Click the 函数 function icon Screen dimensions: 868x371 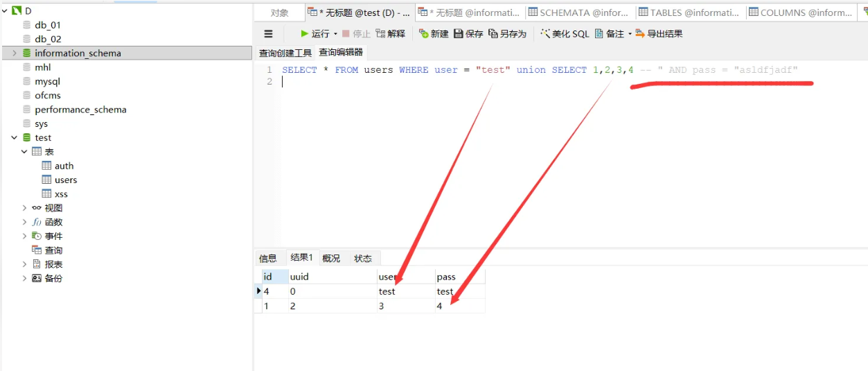36,222
